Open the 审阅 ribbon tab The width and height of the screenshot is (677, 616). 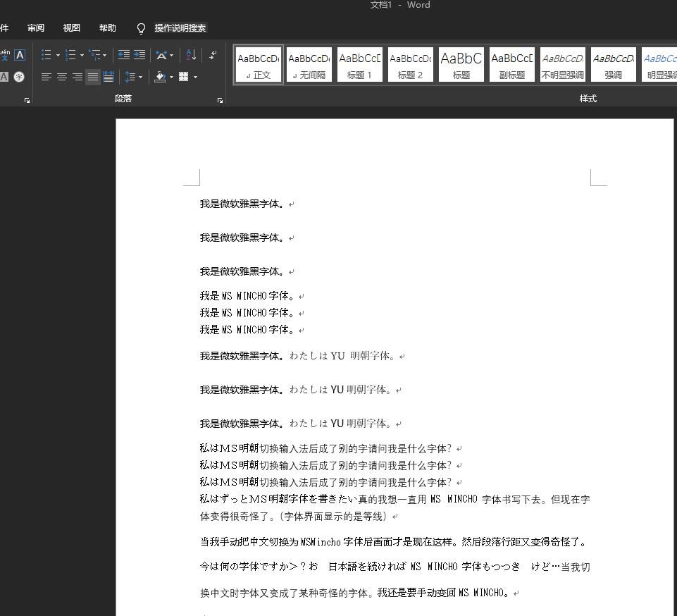(x=36, y=28)
